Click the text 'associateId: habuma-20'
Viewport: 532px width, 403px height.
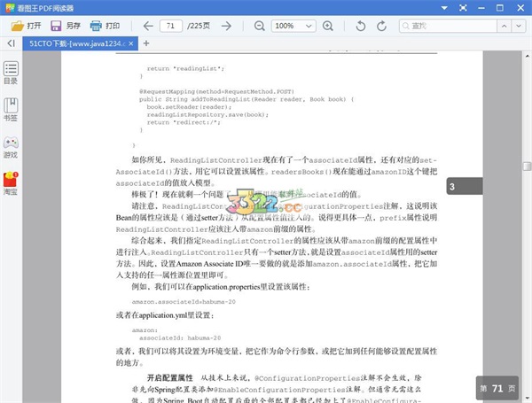pos(180,338)
